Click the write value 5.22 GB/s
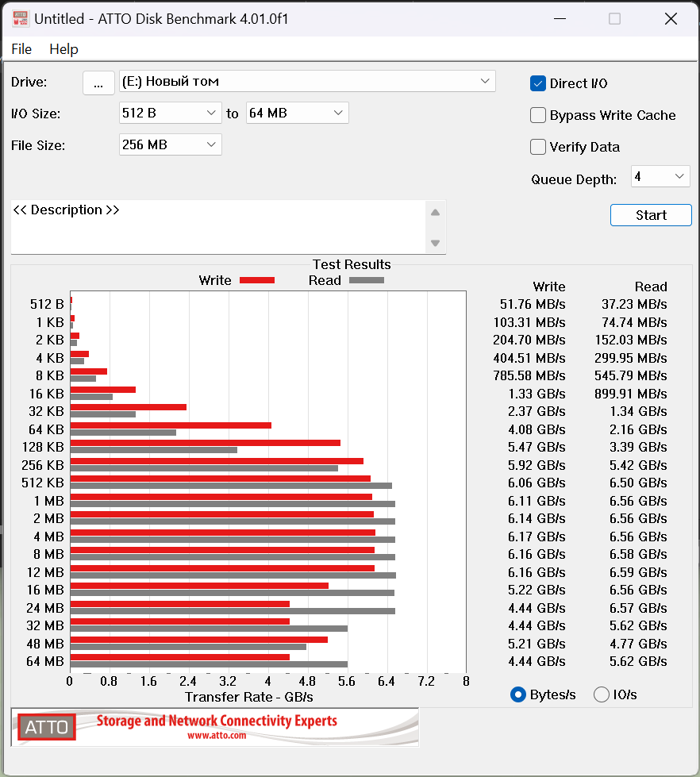 pos(537,590)
